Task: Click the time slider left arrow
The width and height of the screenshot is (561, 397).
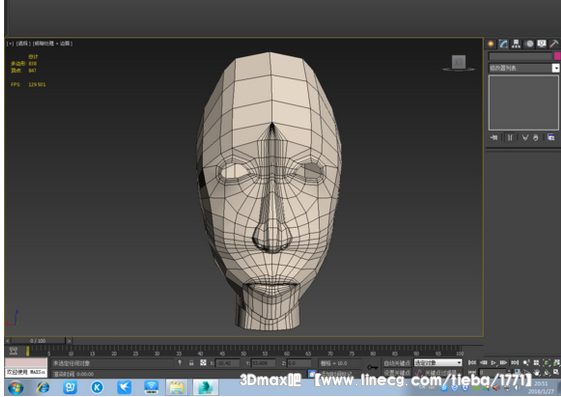Action: [x=8, y=341]
